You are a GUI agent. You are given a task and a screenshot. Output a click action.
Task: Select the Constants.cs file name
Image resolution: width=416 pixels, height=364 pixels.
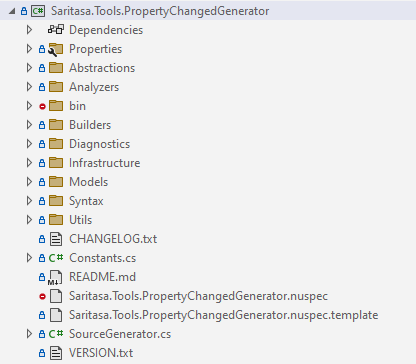click(103, 258)
